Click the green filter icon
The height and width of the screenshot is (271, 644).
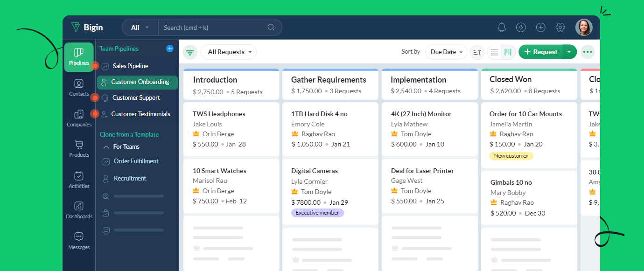pyautogui.click(x=190, y=52)
